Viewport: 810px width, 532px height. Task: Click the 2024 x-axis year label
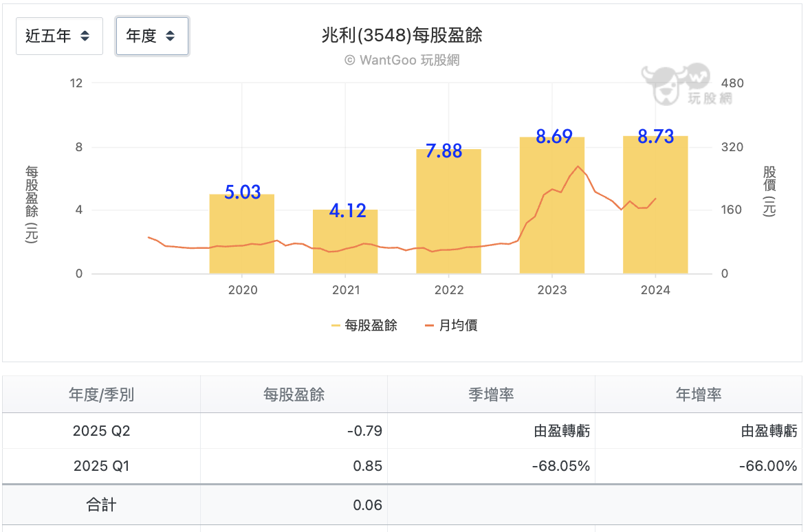pos(655,290)
